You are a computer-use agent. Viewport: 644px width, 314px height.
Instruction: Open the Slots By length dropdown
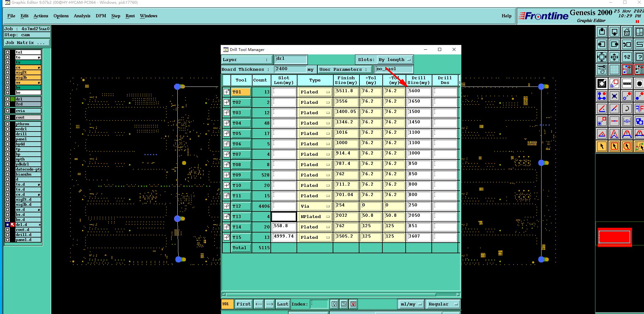pos(395,59)
